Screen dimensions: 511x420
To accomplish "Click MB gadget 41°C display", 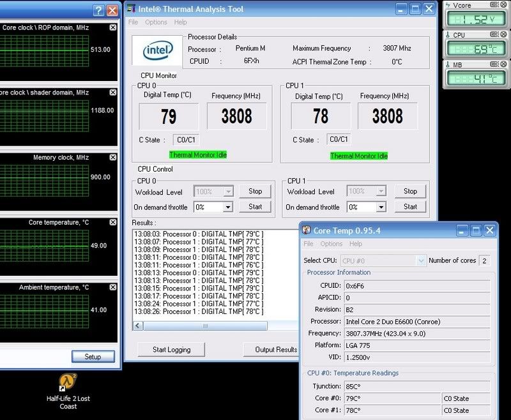I will [476, 79].
